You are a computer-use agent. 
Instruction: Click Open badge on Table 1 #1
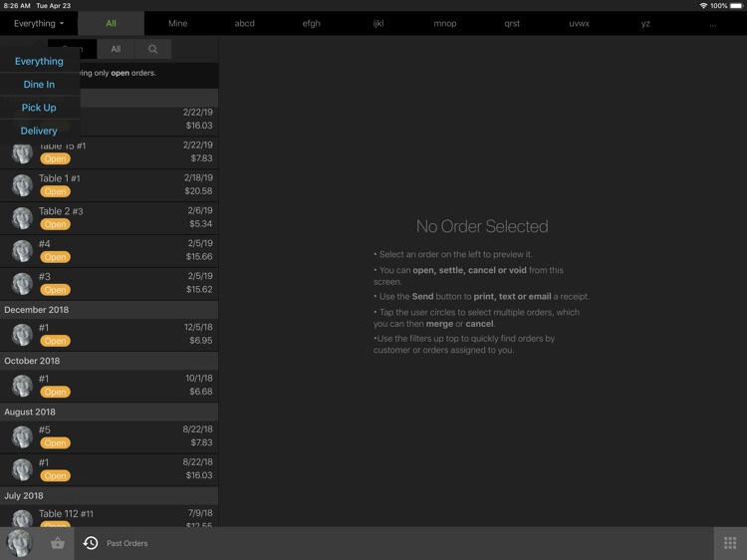pos(55,191)
